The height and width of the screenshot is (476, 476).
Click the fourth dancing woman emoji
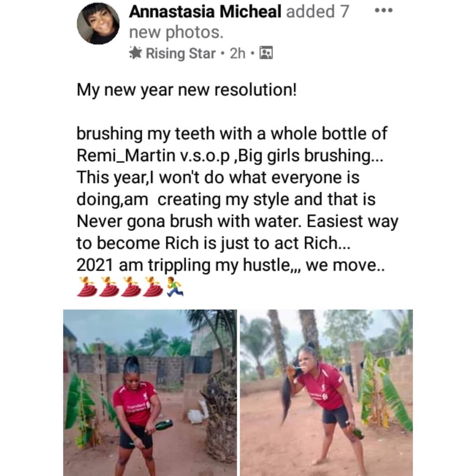[152, 286]
